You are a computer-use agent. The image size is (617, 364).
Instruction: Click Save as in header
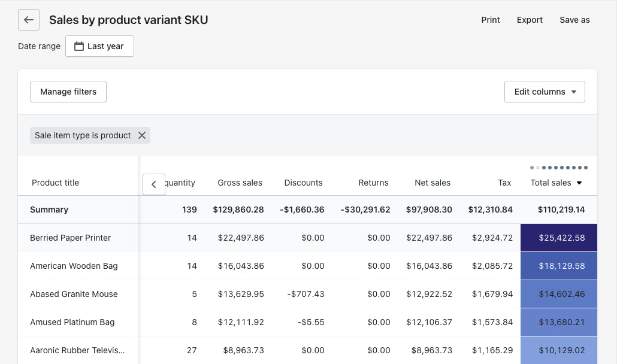click(574, 20)
